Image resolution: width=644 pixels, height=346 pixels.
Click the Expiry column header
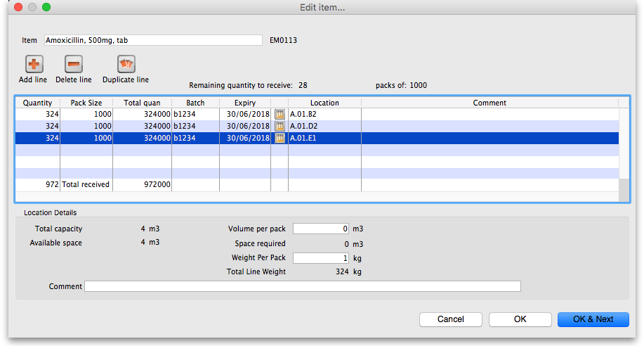(x=244, y=103)
